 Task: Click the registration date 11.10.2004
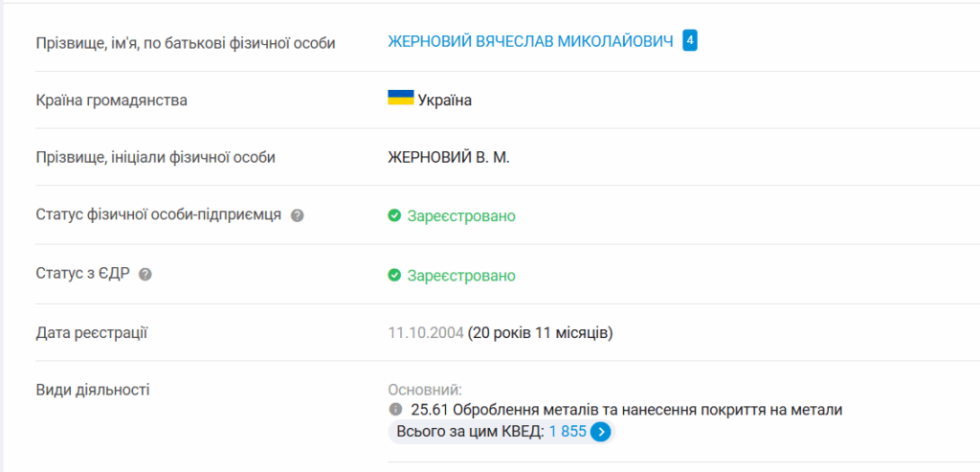[x=426, y=333]
